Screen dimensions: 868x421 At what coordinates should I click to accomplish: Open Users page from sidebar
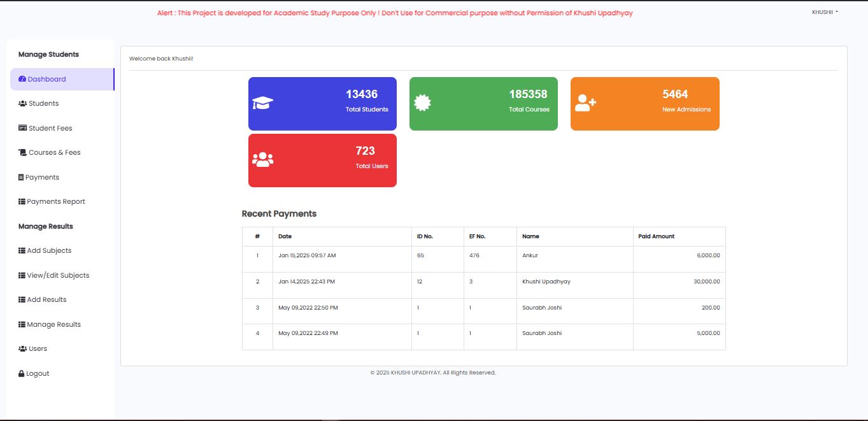38,349
